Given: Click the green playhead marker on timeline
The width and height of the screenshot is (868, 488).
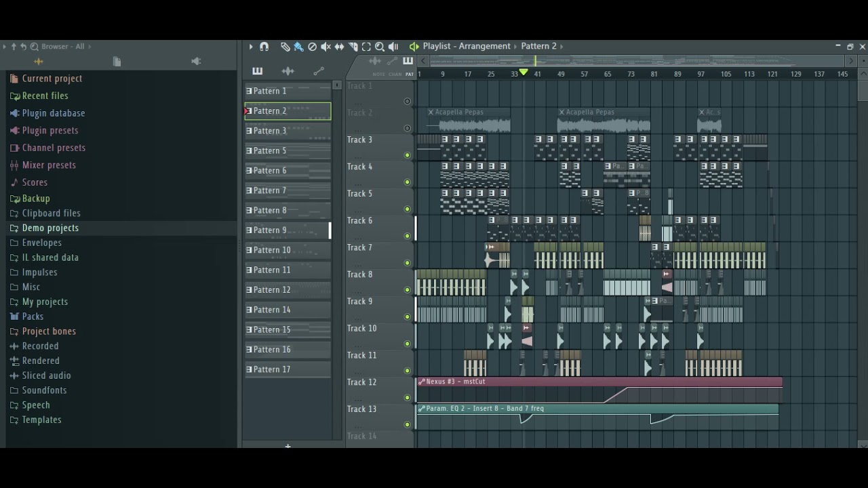Looking at the screenshot, I should [523, 73].
